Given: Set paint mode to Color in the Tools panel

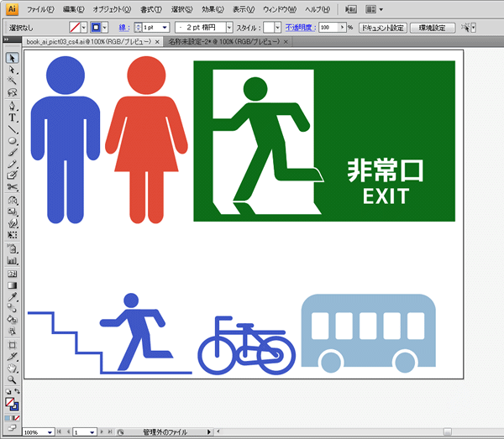Looking at the screenshot, I should 8,418.
